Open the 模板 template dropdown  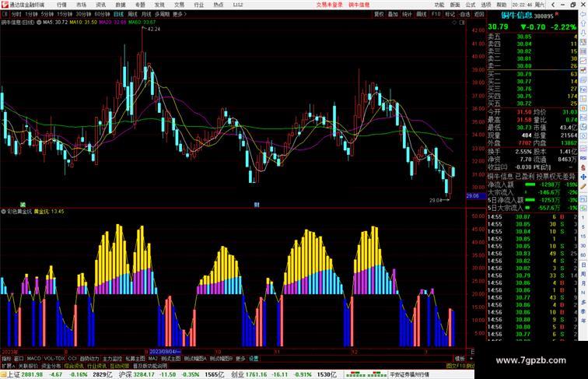pyautogui.click(x=460, y=359)
